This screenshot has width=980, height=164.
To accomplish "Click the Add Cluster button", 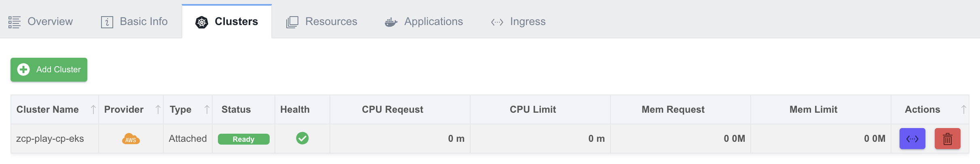I will click(49, 69).
